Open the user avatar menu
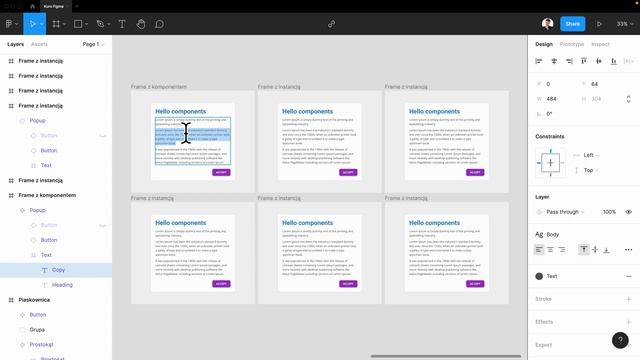The width and height of the screenshot is (640, 360). point(547,24)
